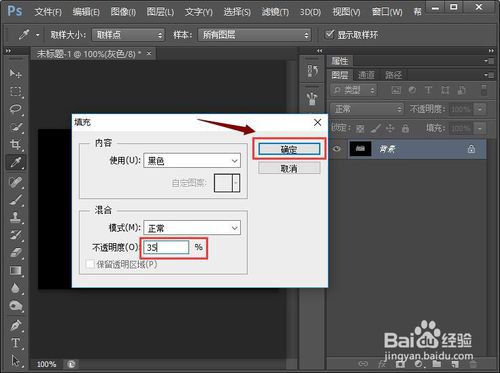Viewport: 500px width, 373px height.
Task: Select the Crop tool
Action: (15, 144)
